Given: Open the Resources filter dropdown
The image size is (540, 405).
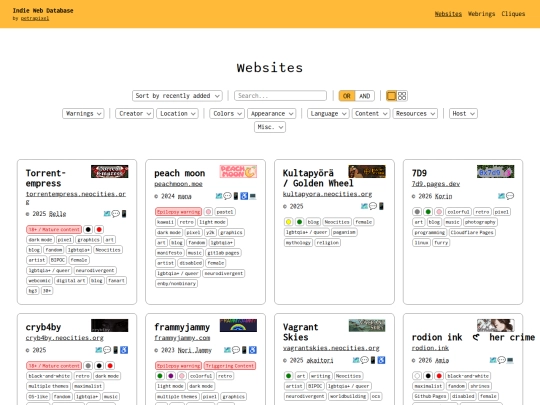Looking at the screenshot, I should click(x=415, y=114).
